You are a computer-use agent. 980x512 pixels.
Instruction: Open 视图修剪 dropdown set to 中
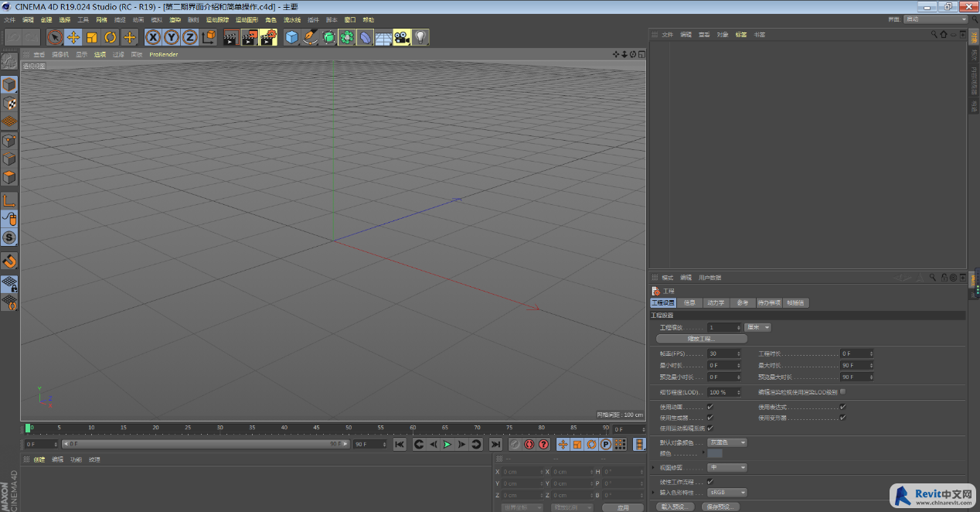[x=727, y=467]
